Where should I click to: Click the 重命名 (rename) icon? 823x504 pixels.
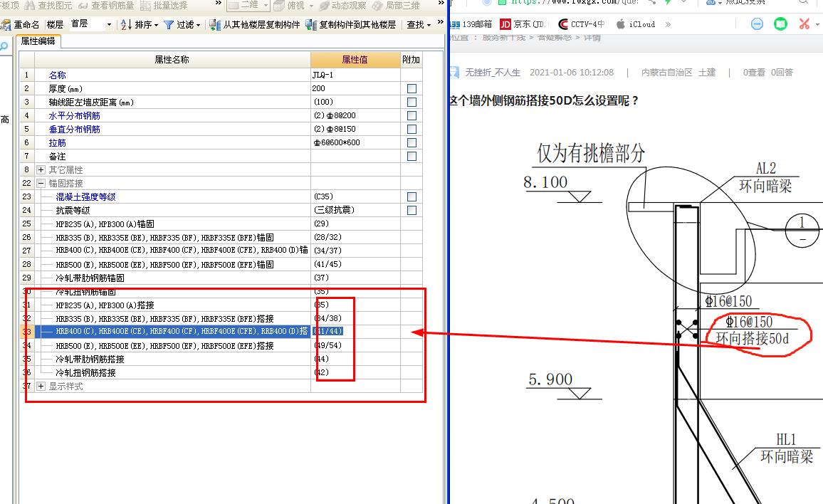pos(6,25)
